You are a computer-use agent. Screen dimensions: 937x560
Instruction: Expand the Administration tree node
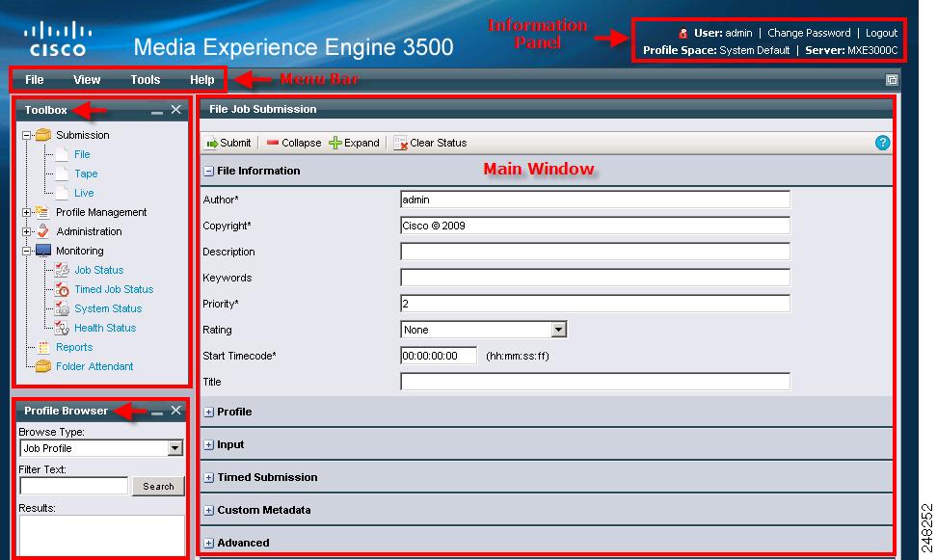26,232
